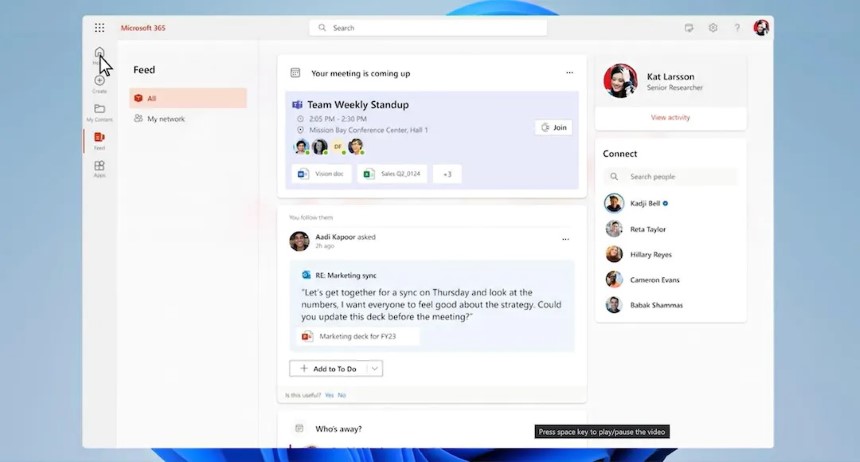Click Outlook icon beside RE: Marketing sync
This screenshot has height=462, width=860.
point(306,275)
